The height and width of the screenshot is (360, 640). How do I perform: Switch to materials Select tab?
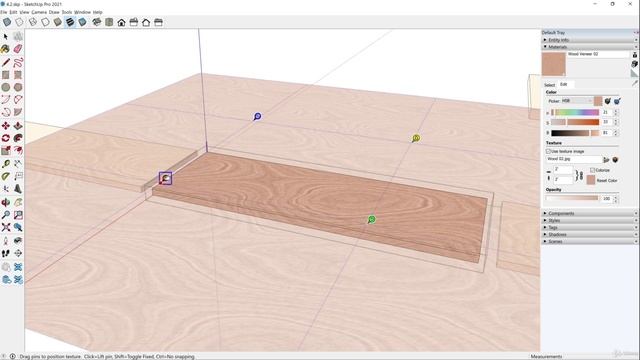[x=549, y=85]
